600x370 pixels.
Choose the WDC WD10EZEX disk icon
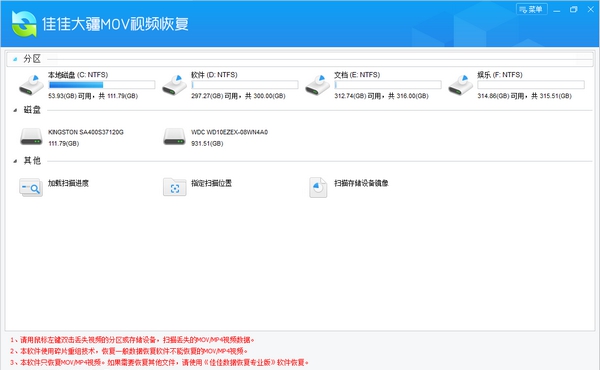pos(174,137)
